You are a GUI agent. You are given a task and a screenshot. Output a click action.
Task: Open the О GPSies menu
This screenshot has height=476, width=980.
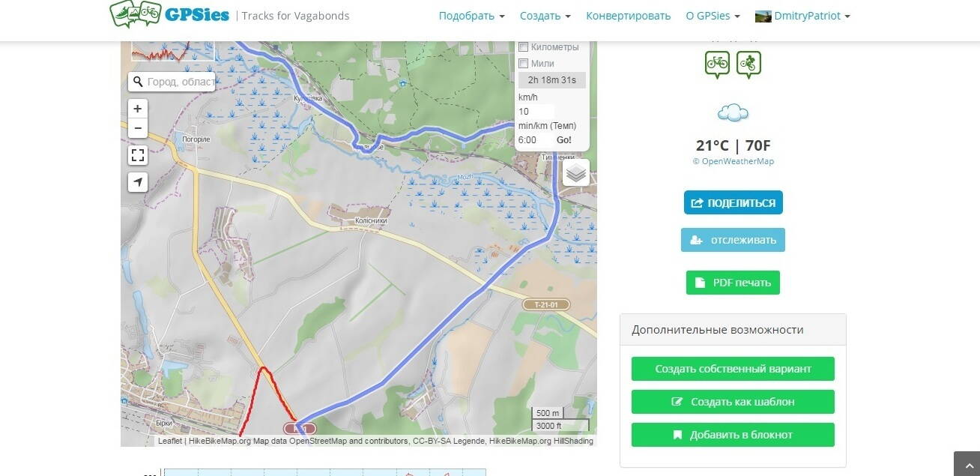[x=713, y=16]
